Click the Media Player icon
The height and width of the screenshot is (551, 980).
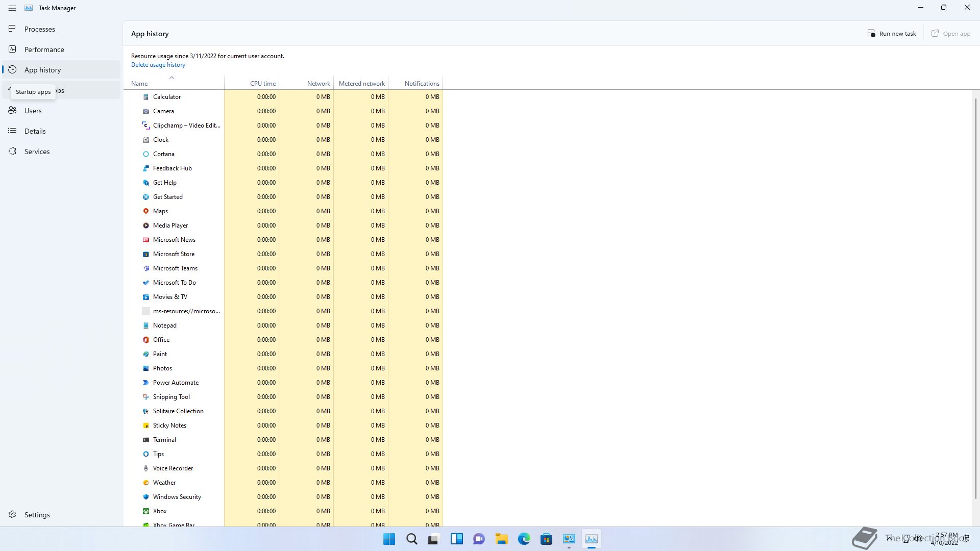click(x=146, y=226)
